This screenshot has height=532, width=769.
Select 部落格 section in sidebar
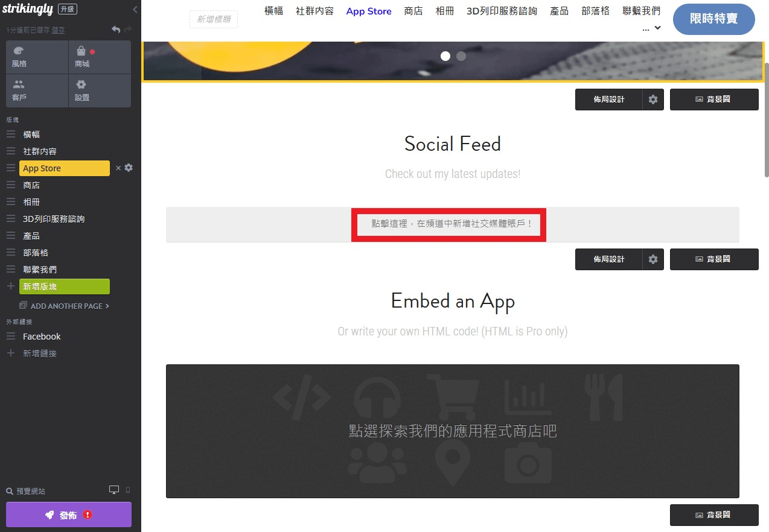pos(36,253)
